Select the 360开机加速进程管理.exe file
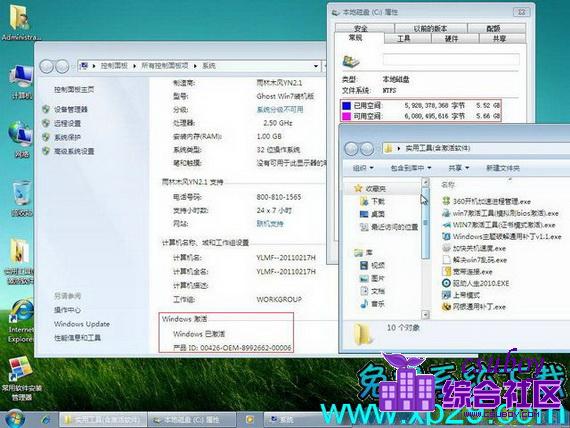The width and height of the screenshot is (570, 428). coord(486,201)
